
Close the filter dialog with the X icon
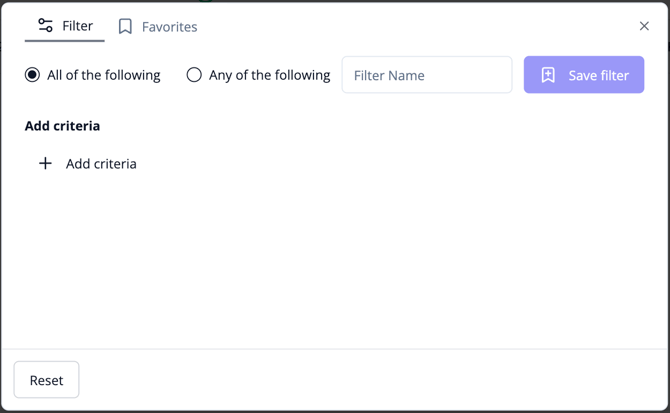coord(644,26)
